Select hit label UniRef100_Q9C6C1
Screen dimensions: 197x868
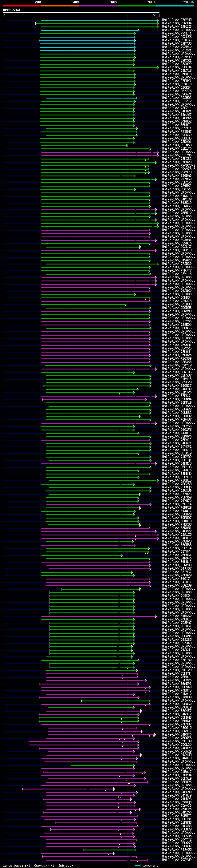coord(177,94)
